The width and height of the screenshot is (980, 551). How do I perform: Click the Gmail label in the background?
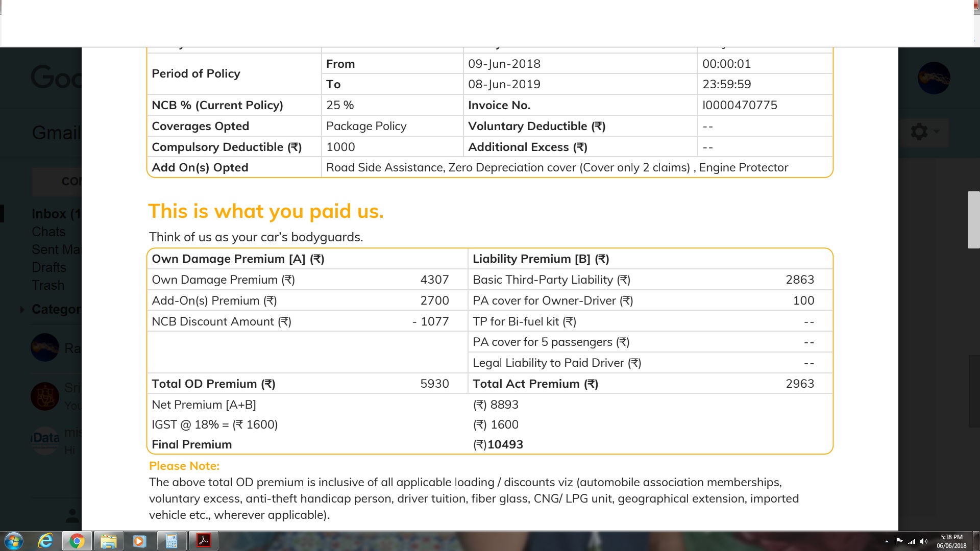[x=57, y=133]
